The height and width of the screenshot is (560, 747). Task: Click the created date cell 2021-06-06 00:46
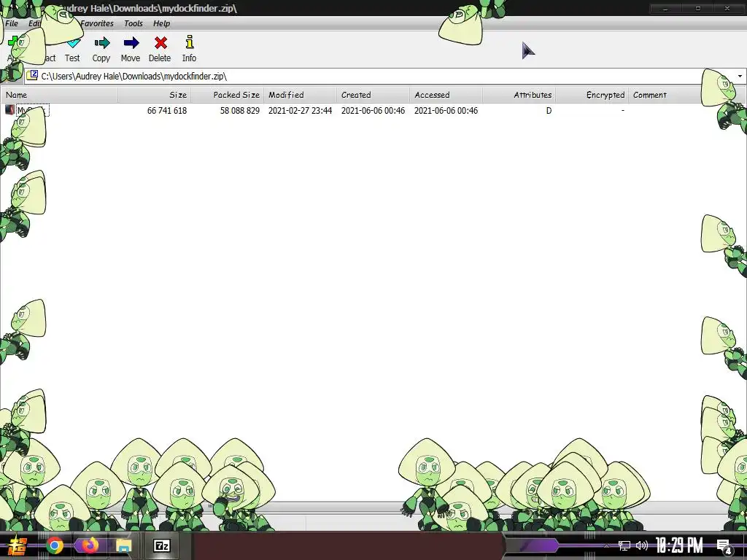373,111
